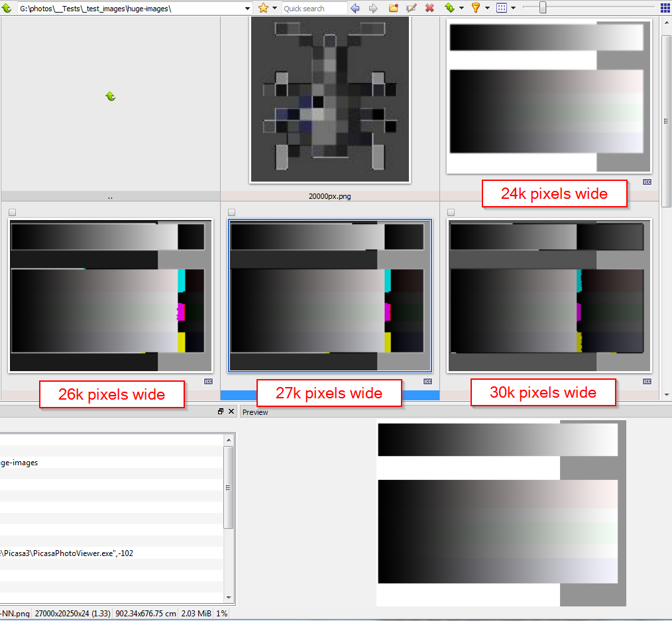Click the Preview panel title

pyautogui.click(x=255, y=412)
